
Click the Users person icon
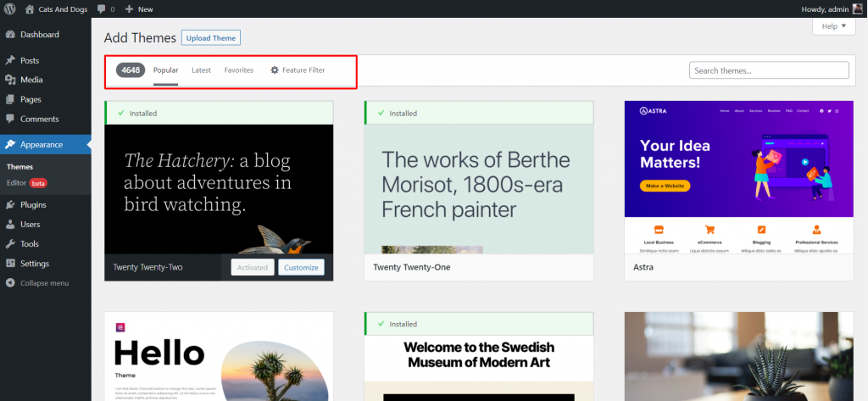point(10,225)
